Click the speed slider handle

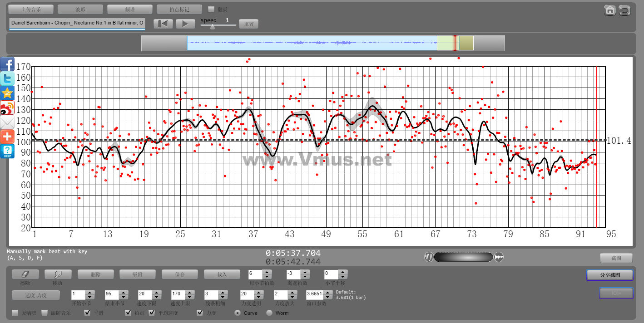(x=212, y=26)
